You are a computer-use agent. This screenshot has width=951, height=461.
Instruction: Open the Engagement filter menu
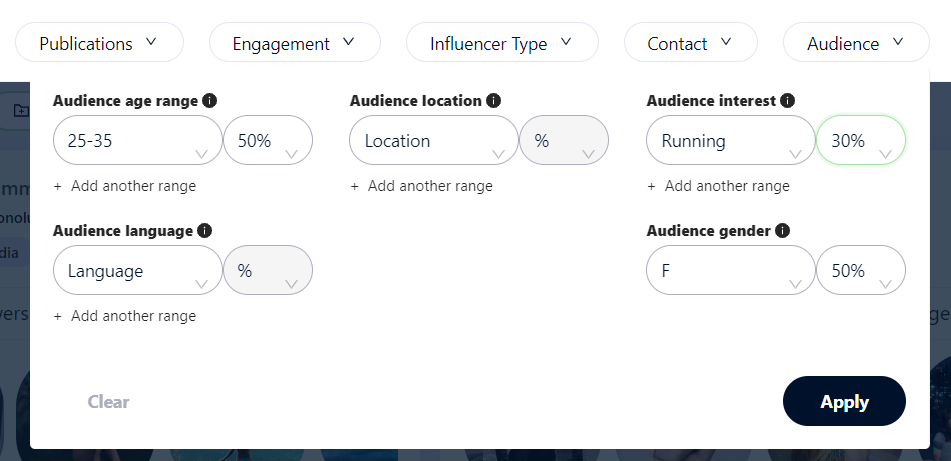[294, 43]
